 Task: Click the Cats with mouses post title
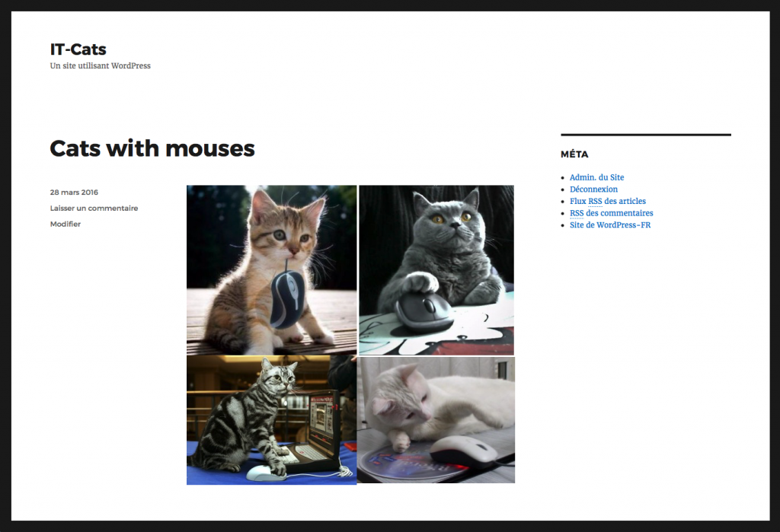(152, 148)
